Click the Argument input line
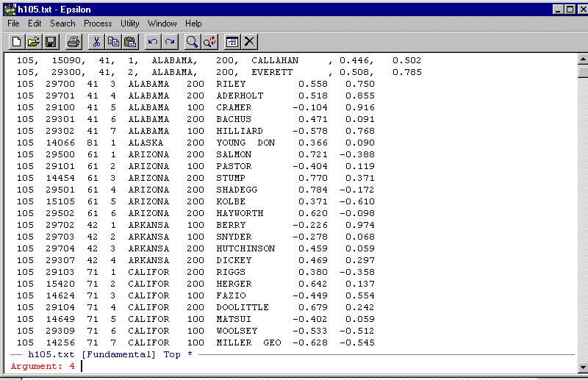The width and height of the screenshot is (588, 380). coord(294,366)
